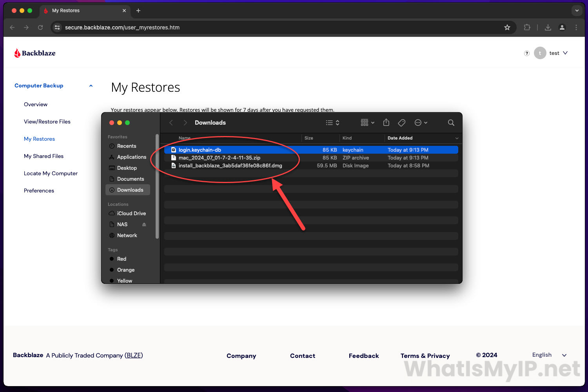Screen dimensions: 588x392
Task: Collapse the Computer Backup section
Action: [x=91, y=86]
